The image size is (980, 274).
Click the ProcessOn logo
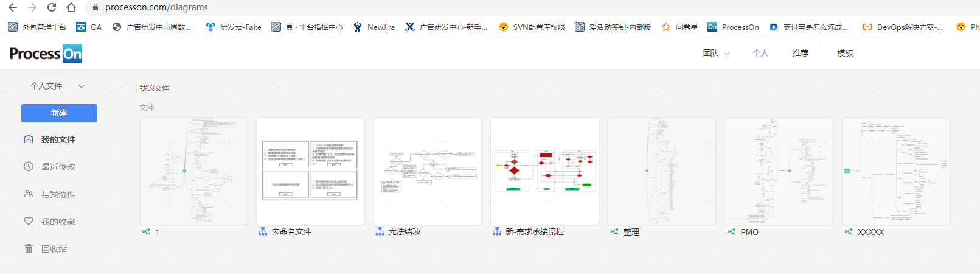(x=46, y=54)
